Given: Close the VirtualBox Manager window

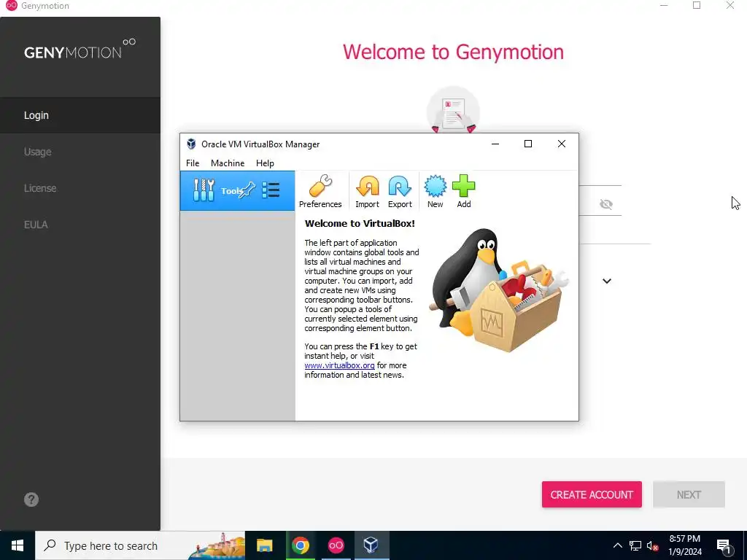Looking at the screenshot, I should point(562,144).
